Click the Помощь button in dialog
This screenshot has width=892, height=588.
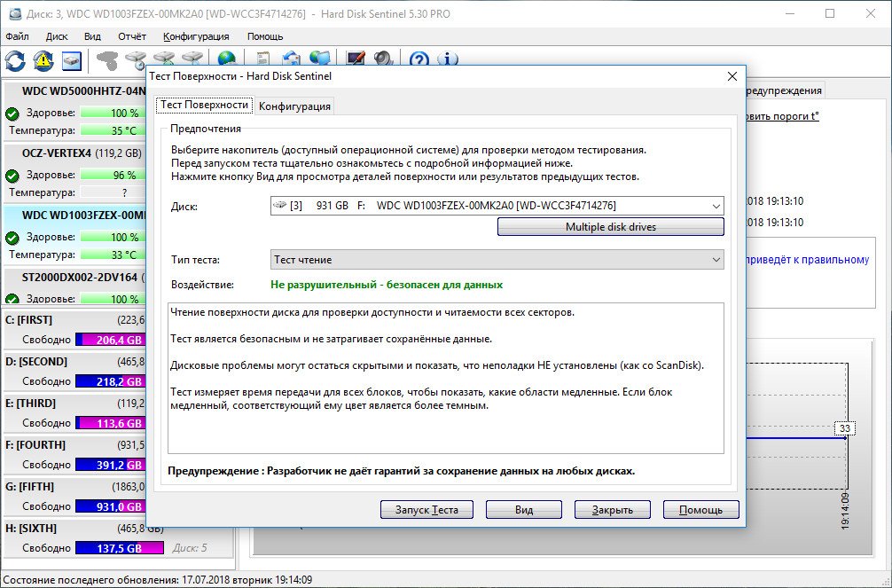700,509
